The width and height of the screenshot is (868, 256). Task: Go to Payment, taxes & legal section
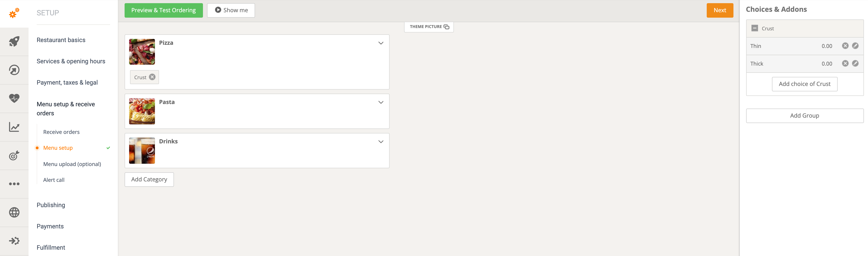[67, 82]
